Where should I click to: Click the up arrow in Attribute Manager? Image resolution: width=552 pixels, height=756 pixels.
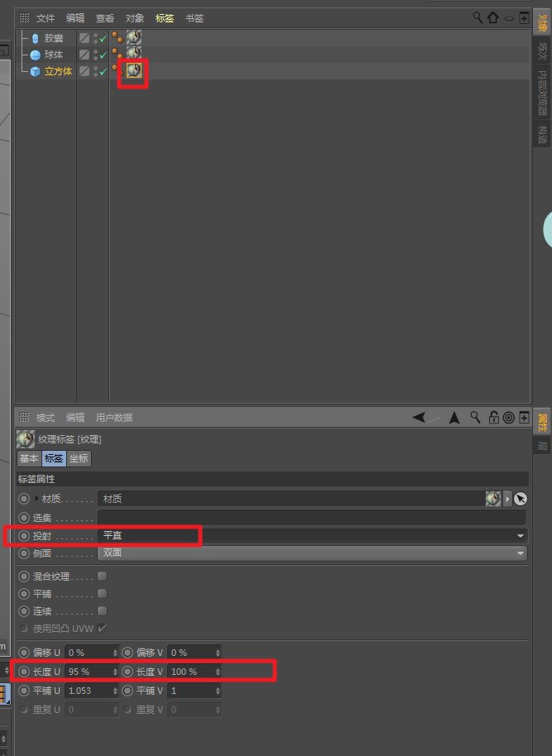pyautogui.click(x=454, y=418)
